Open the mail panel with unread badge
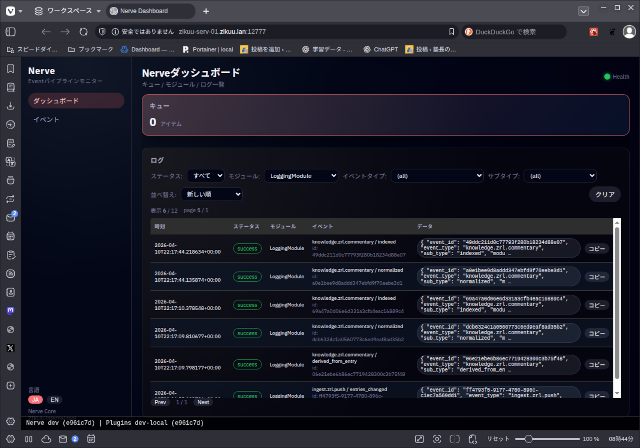Viewport: 640px width, 448px height. point(10,217)
